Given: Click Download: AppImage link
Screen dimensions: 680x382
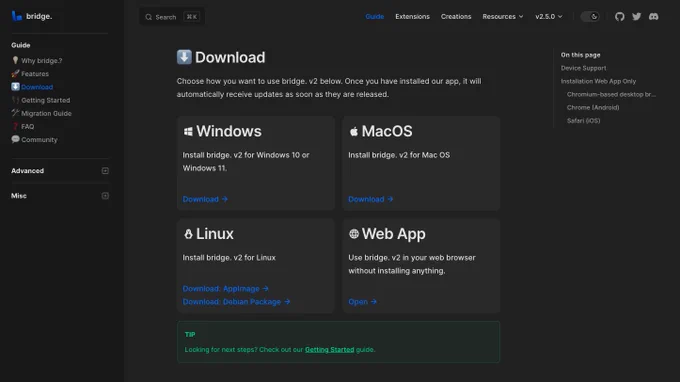Looking at the screenshot, I should pos(226,288).
